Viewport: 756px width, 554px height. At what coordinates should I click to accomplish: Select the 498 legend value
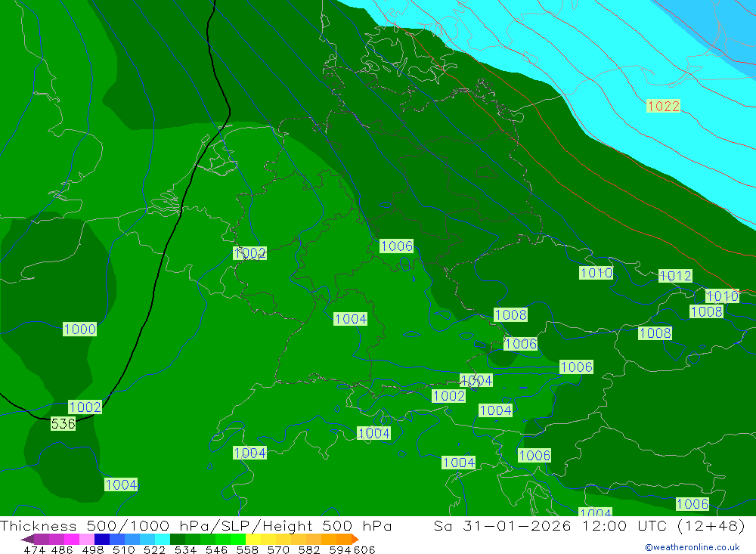(92, 550)
